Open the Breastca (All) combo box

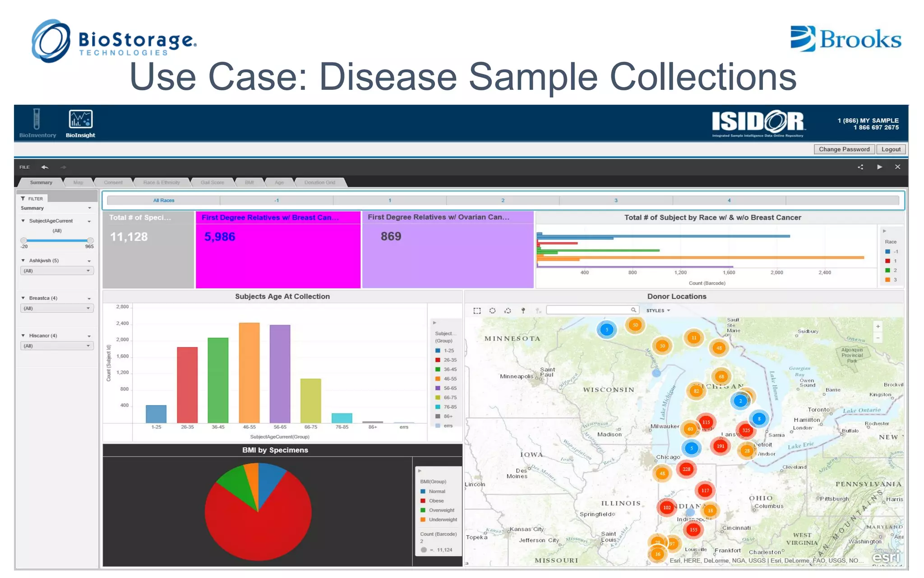[x=57, y=308]
